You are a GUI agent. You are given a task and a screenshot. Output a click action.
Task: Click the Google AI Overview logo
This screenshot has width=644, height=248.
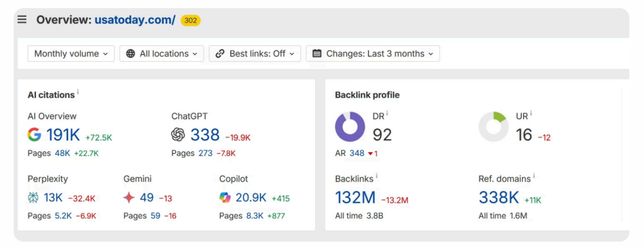coord(35,135)
